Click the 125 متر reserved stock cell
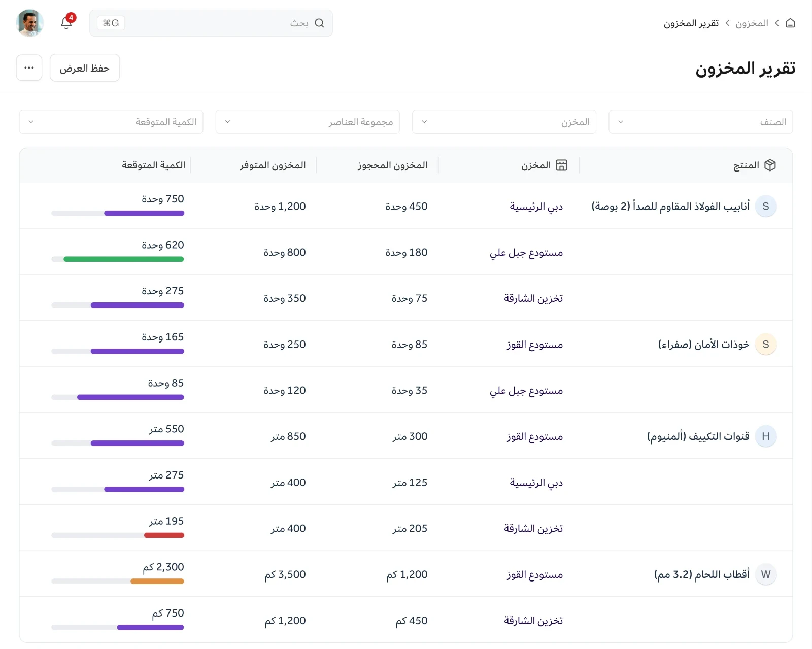The height and width of the screenshot is (649, 812). pos(410,483)
